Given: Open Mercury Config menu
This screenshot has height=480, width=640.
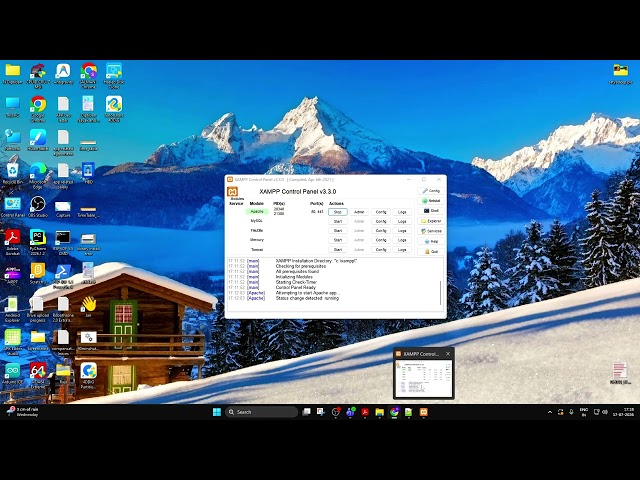Looking at the screenshot, I should [x=381, y=240].
